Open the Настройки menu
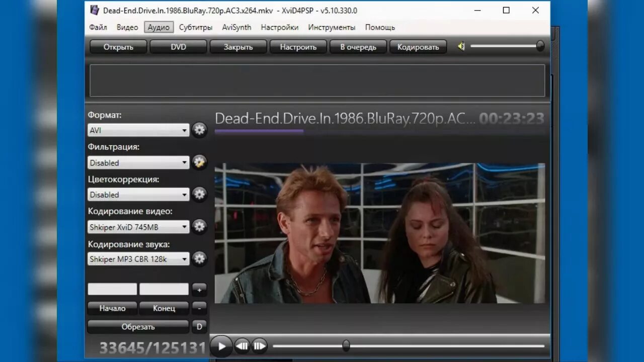This screenshot has height=362, width=644. pyautogui.click(x=280, y=27)
